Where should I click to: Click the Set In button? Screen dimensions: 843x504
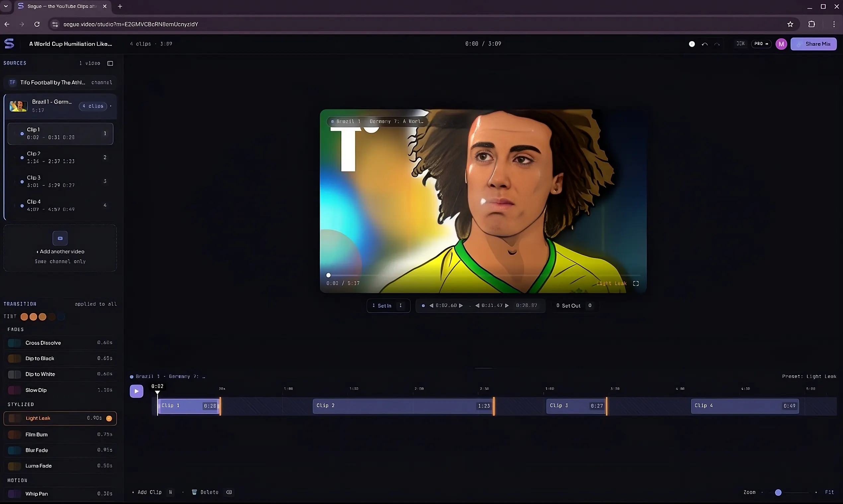[388, 306]
